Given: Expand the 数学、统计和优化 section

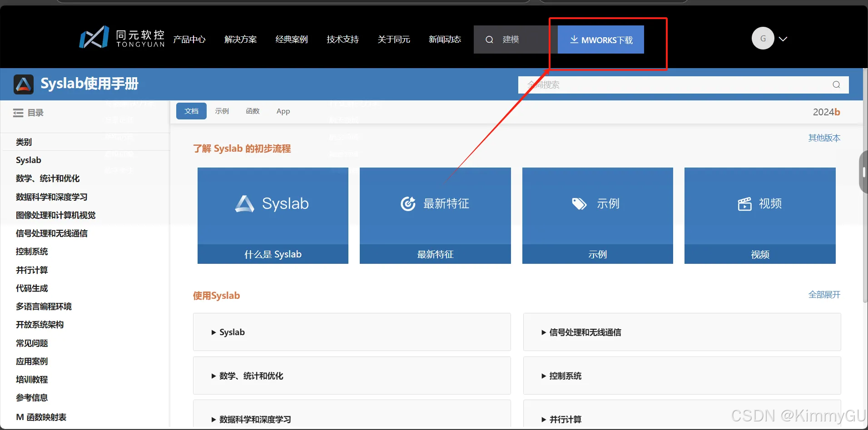Looking at the screenshot, I should tap(352, 376).
